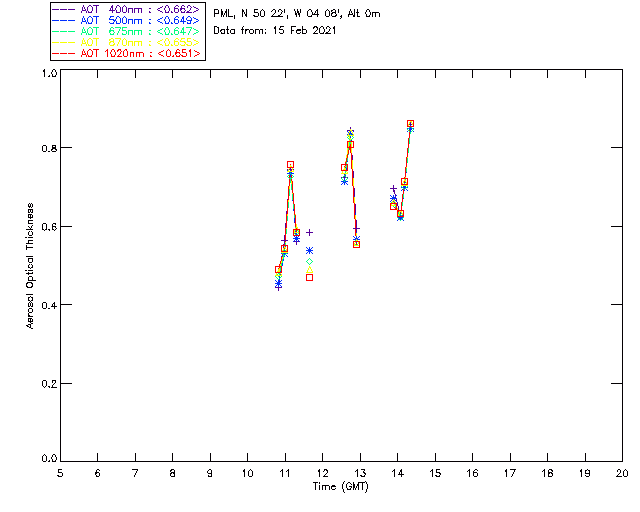Click the AOT 675nm legend entry
640x512 pixels.
126,31
